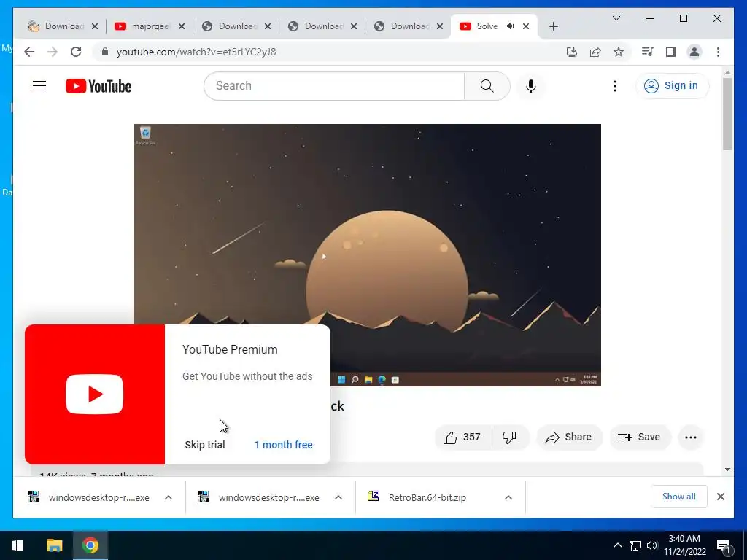This screenshot has height=560, width=747.
Task: Open a new browser tab
Action: coord(553,26)
